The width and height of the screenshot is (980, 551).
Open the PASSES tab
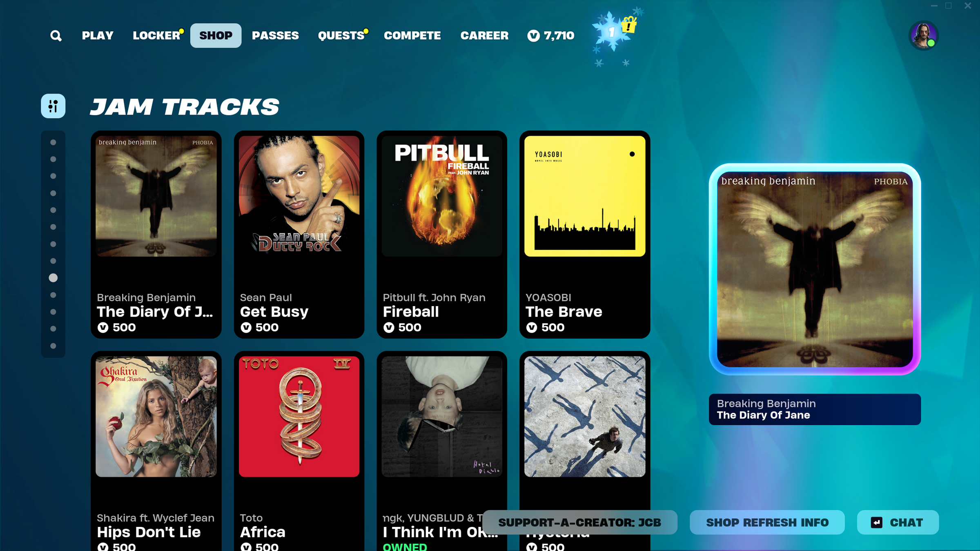click(275, 36)
